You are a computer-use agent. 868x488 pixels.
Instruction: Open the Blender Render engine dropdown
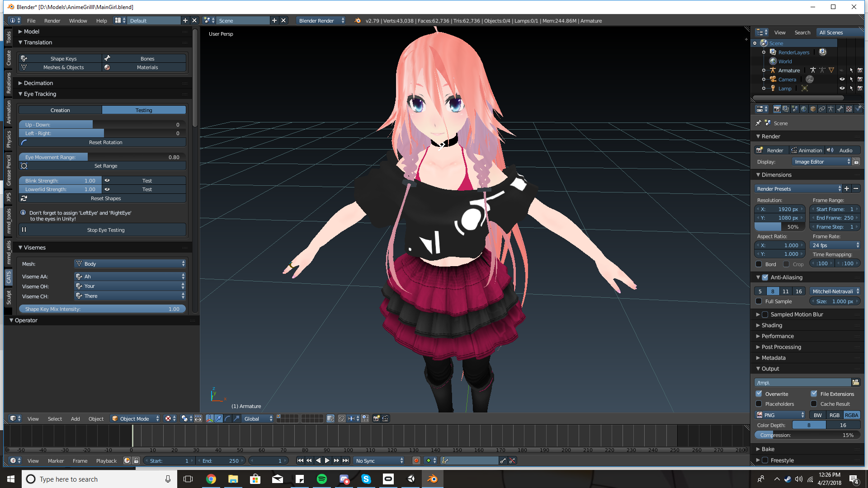pos(321,20)
